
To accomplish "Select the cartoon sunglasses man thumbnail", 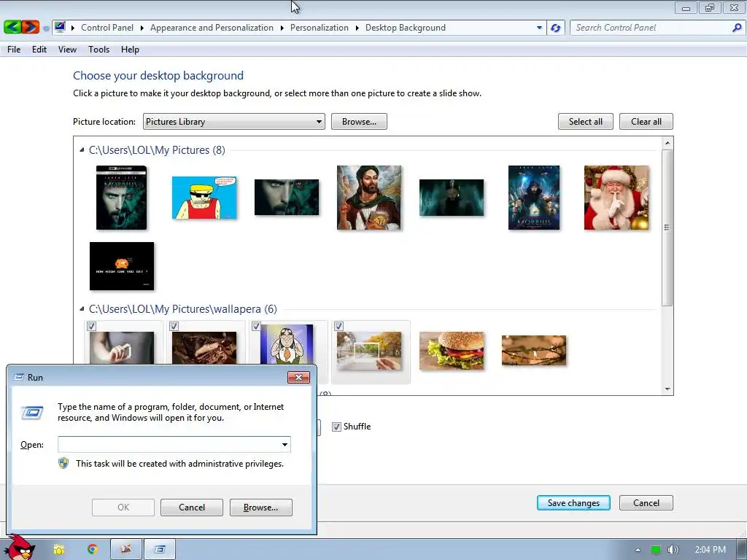I will coord(204,198).
